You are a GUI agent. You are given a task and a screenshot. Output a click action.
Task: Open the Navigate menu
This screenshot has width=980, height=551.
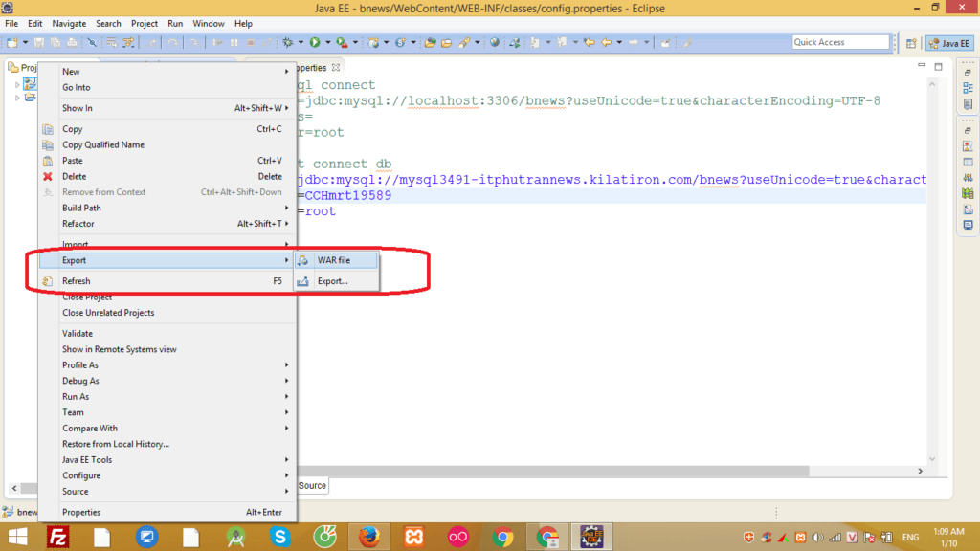click(69, 24)
